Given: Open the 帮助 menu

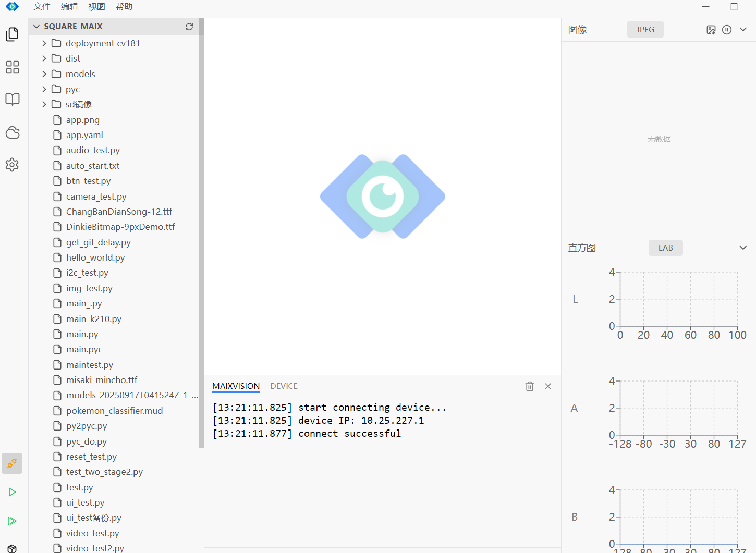Looking at the screenshot, I should pos(124,7).
